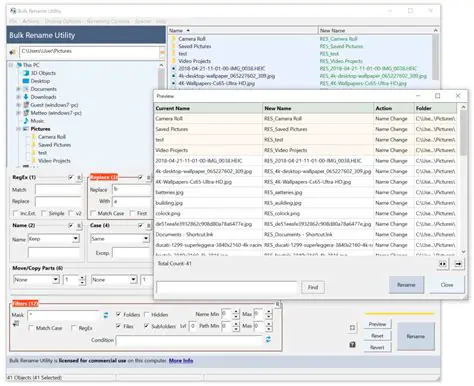474x386 pixels.
Task: Click the Video Projects folder icon in file list
Action: coord(174,61)
